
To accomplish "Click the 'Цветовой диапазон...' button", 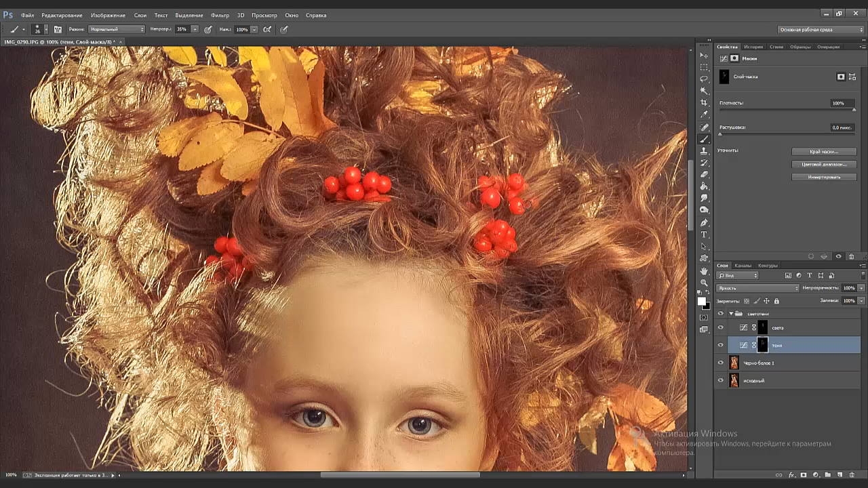I will 824,165.
